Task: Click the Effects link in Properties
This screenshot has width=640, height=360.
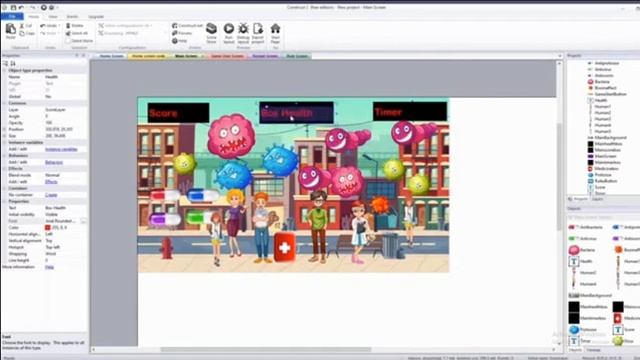Action: click(x=51, y=182)
